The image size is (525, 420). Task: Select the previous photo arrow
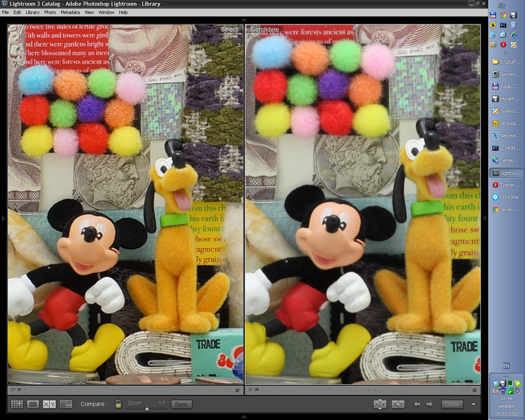tap(417, 404)
